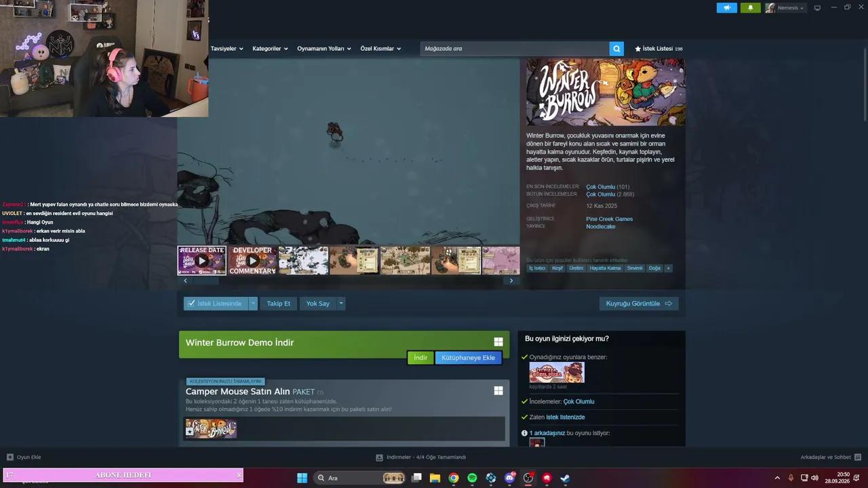Click the Takip Et follow button
The image size is (868, 488).
pos(278,304)
